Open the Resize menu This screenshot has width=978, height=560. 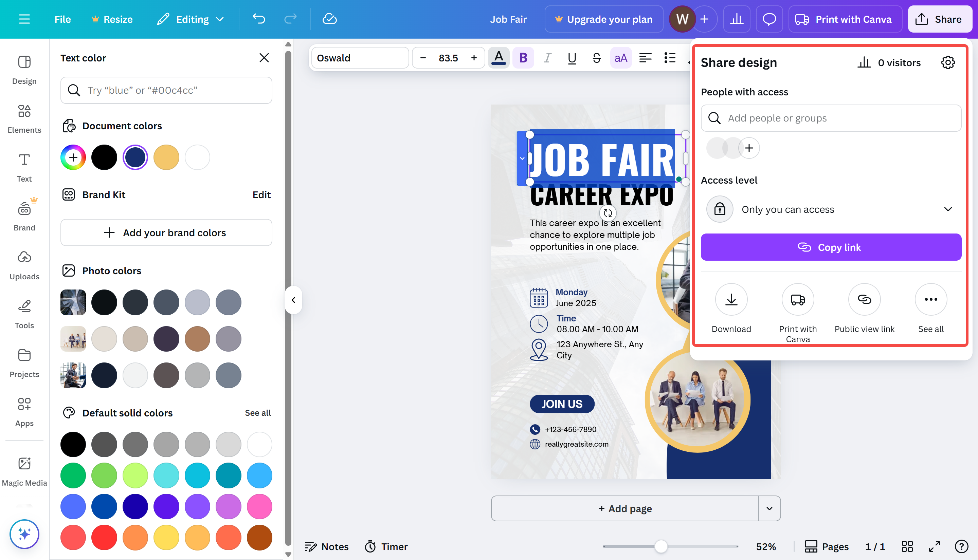(112, 19)
